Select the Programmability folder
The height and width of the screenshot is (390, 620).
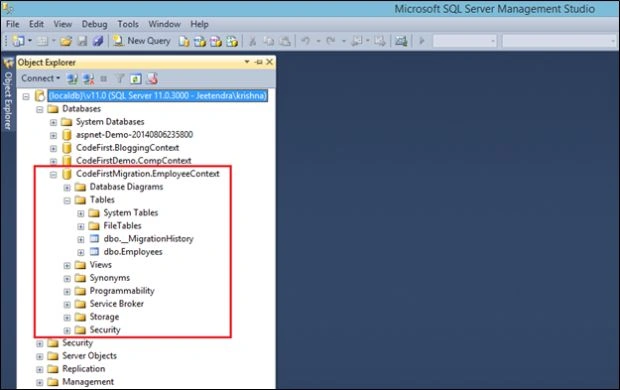(x=122, y=291)
